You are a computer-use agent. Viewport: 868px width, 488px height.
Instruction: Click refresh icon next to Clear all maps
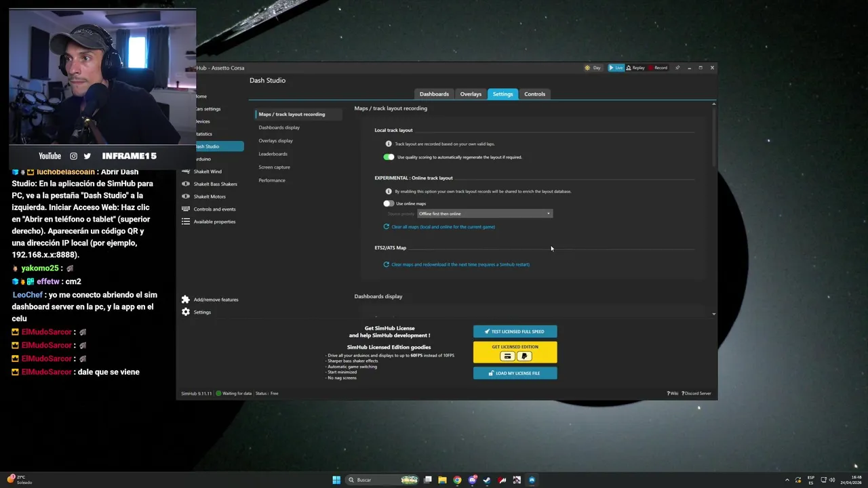tap(387, 227)
